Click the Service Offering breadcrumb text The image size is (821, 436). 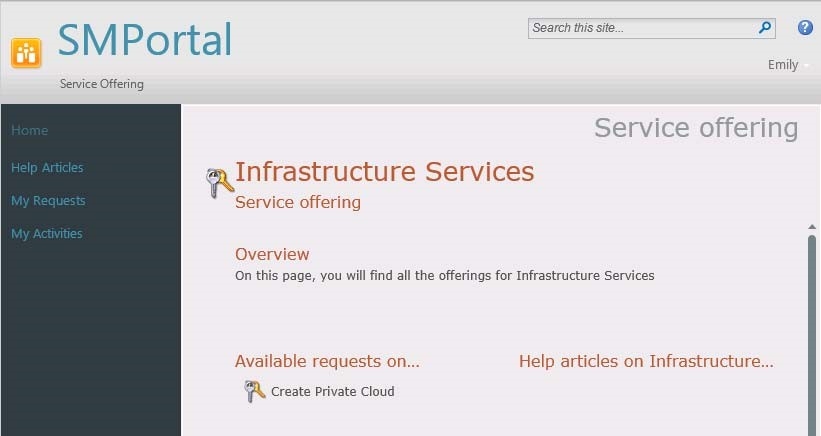point(102,84)
